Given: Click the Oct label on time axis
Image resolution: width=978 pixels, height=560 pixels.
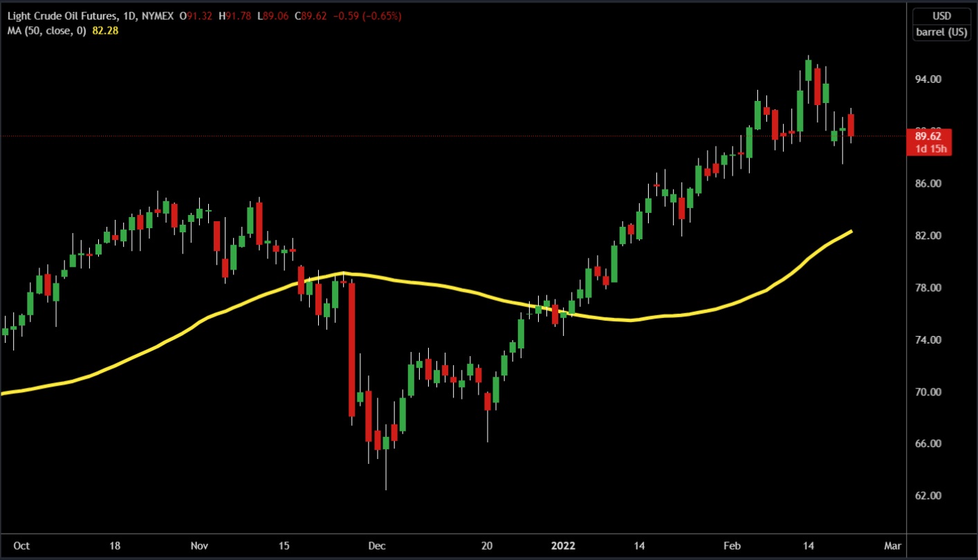Looking at the screenshot, I should (22, 545).
